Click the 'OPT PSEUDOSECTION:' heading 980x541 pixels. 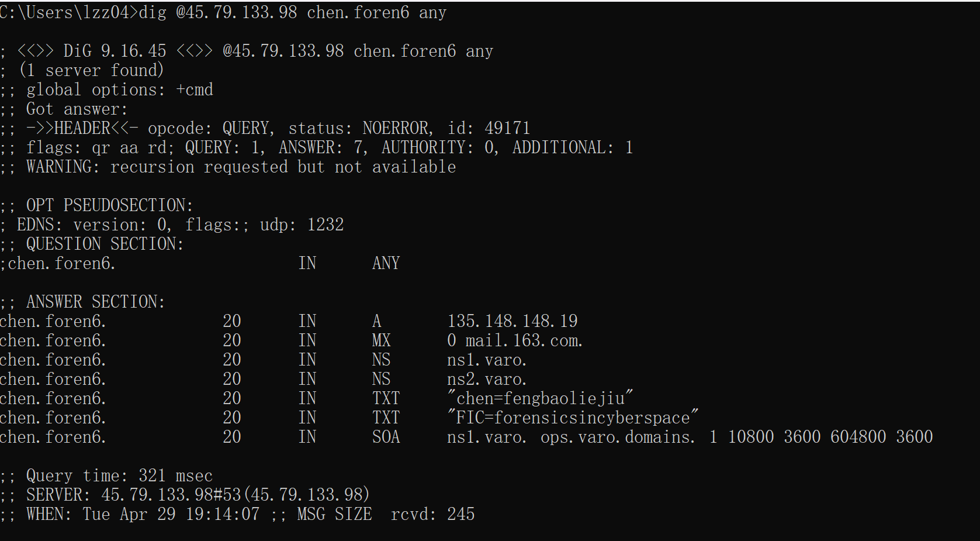109,205
